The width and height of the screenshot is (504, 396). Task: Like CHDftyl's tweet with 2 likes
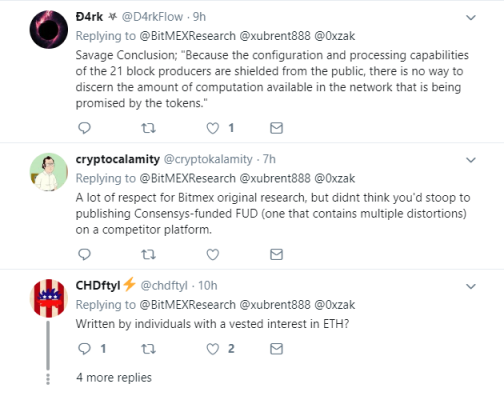tap(213, 349)
